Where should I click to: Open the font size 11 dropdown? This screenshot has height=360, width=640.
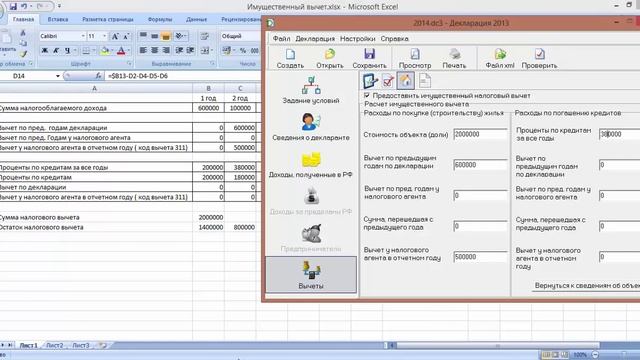pyautogui.click(x=104, y=36)
